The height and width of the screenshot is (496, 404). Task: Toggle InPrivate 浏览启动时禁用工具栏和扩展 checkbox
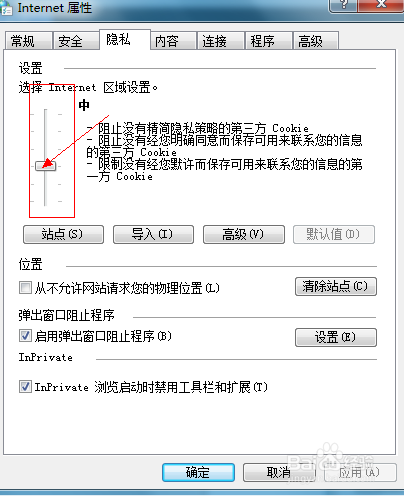pyautogui.click(x=25, y=387)
